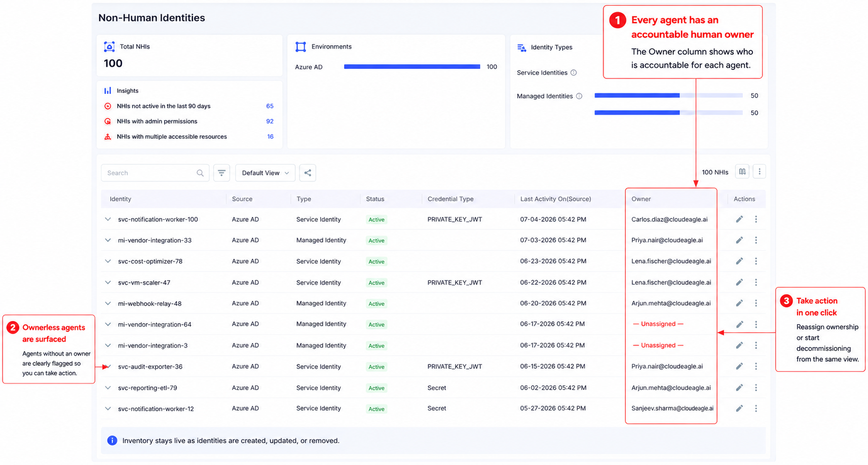This screenshot has width=868, height=465.
Task: Open more actions for mi-vendor-integration-3
Action: pyautogui.click(x=756, y=345)
